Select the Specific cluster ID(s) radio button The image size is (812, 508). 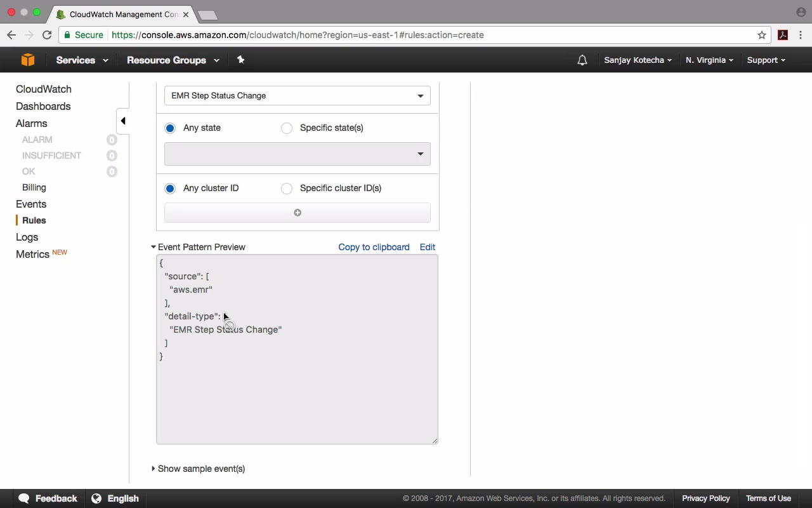click(287, 189)
